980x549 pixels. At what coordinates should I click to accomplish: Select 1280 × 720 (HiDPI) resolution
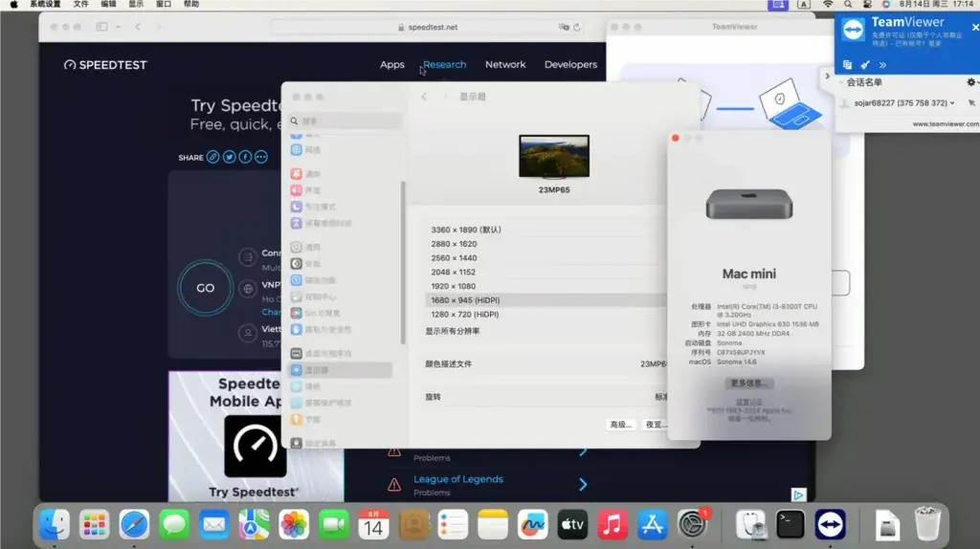pos(464,314)
